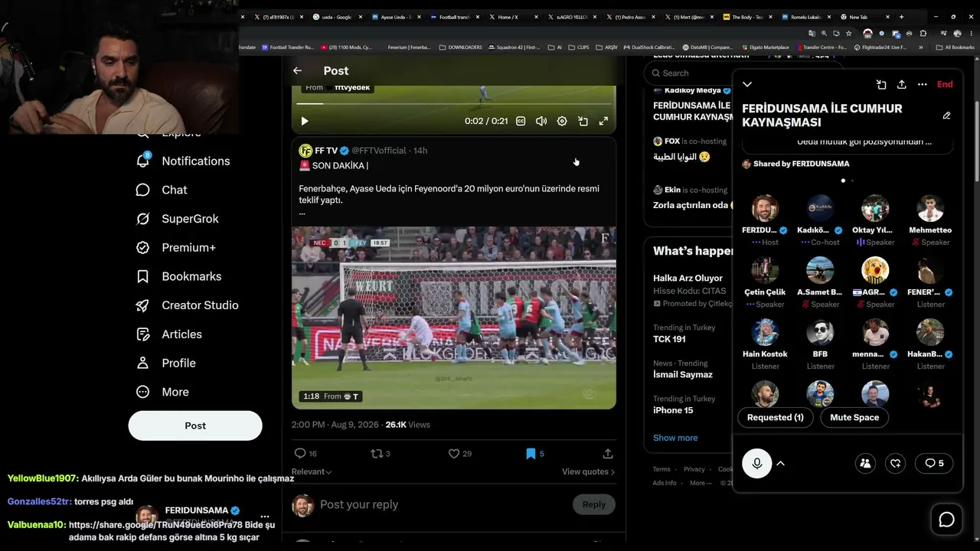The height and width of the screenshot is (551, 980).
Task: Open video settings gear on top video
Action: [x=562, y=121]
